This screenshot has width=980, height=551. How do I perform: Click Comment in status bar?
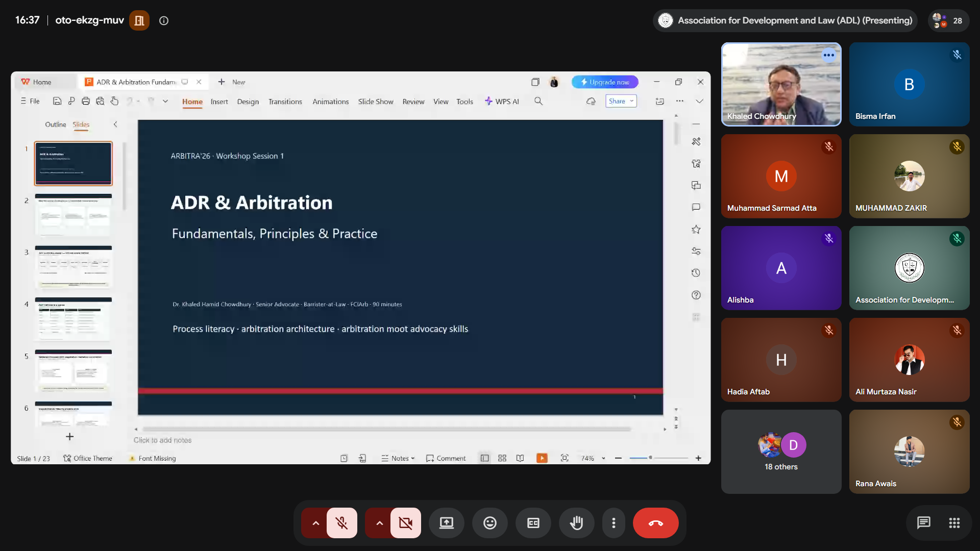point(446,458)
